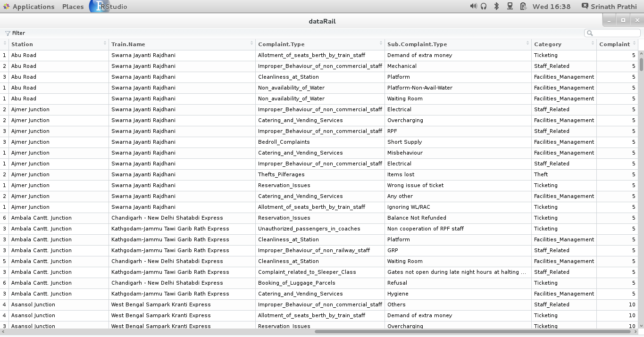Click the dataRail window title
This screenshot has height=337, width=644.
point(322,21)
